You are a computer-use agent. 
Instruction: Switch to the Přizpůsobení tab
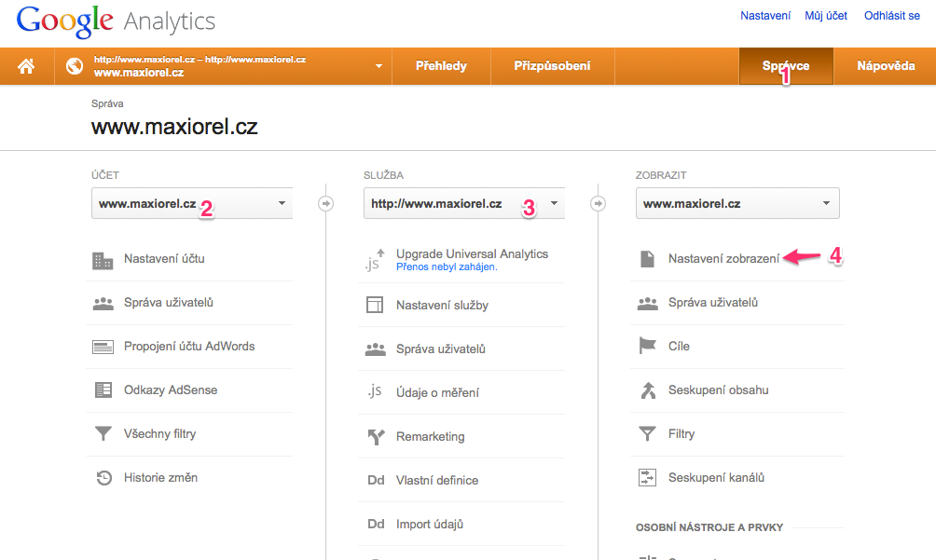[552, 66]
